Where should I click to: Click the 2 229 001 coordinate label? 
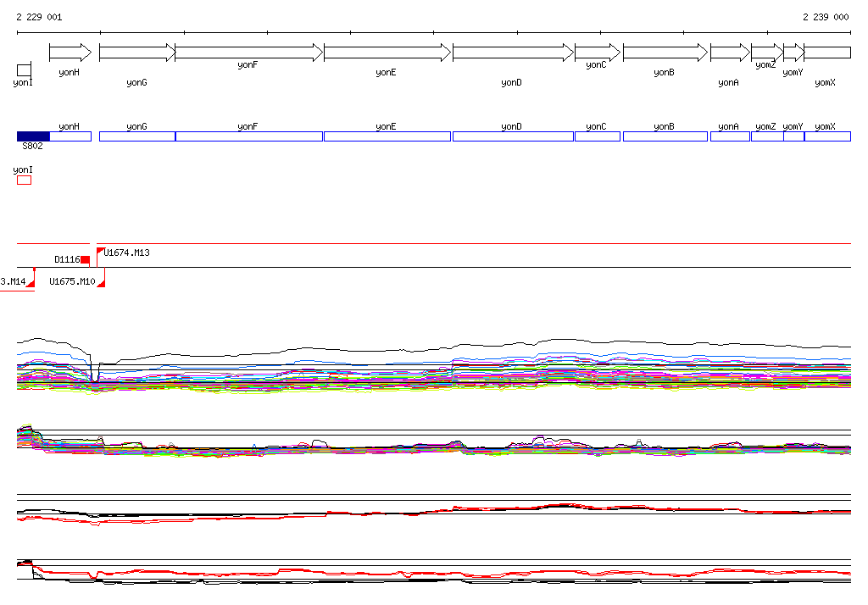coord(39,17)
